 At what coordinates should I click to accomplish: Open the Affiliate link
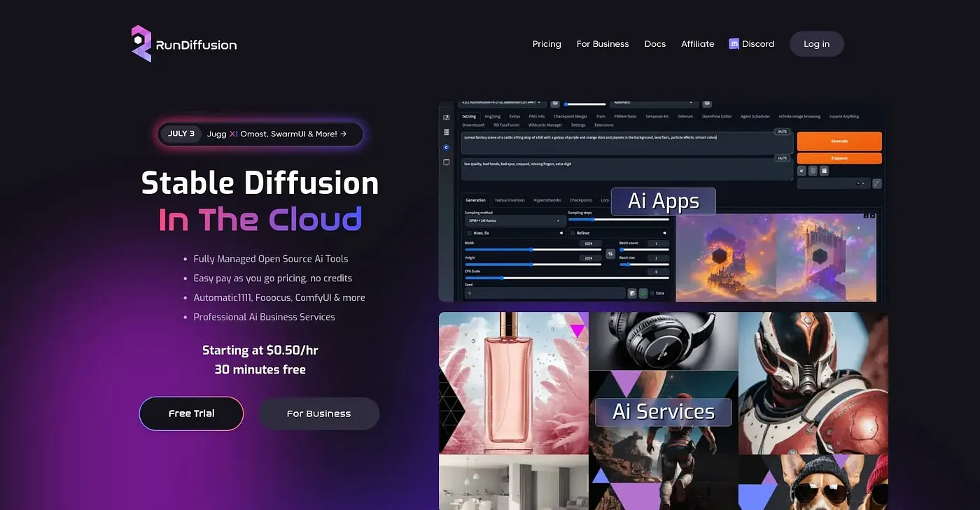(x=698, y=44)
